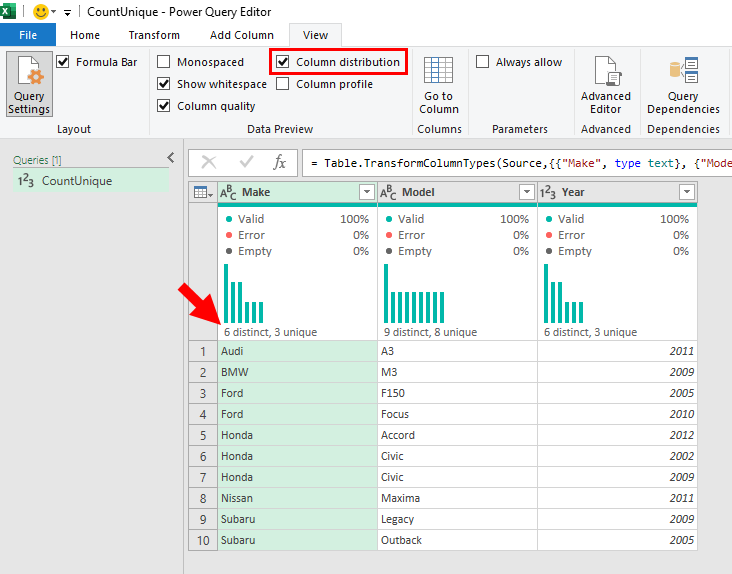Click the fx function icon
This screenshot has width=732, height=574.
pos(279,162)
